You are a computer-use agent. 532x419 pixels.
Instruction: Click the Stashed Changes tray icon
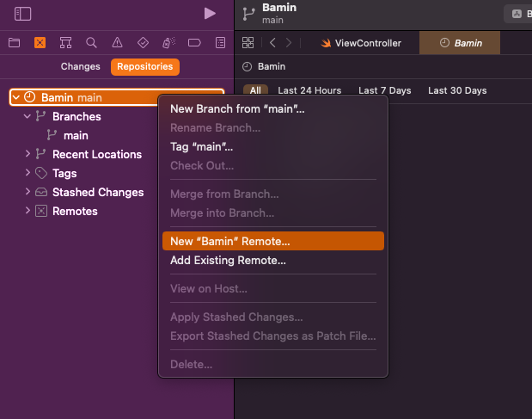41,192
